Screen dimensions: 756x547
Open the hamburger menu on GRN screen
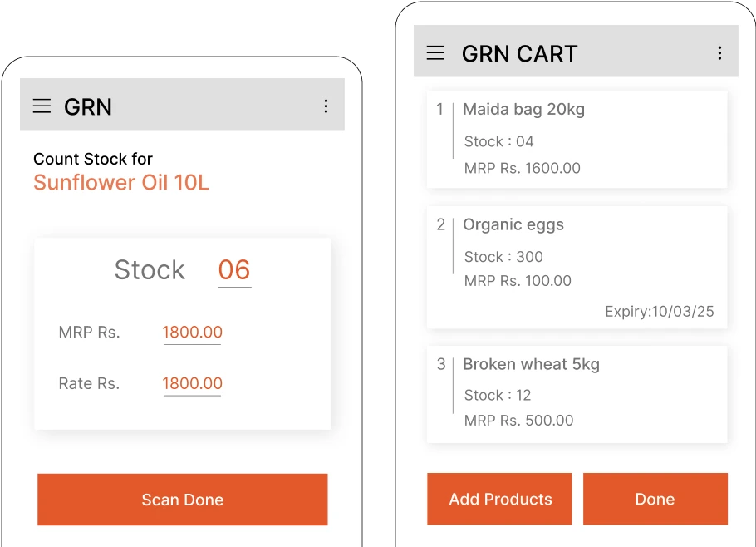[42, 106]
